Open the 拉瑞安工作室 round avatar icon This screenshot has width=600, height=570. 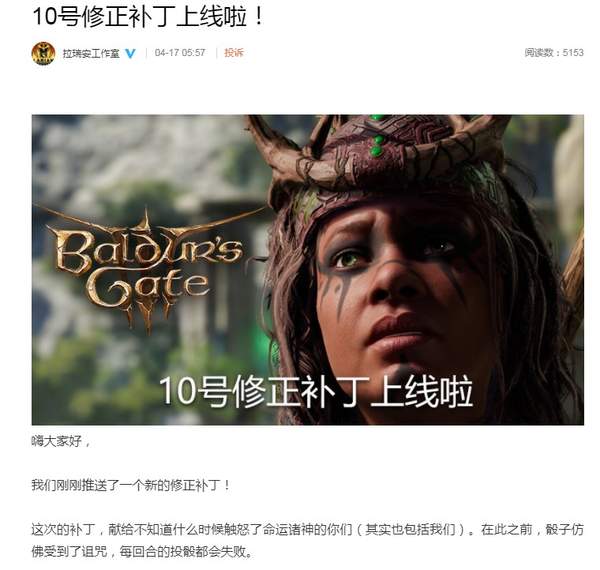coord(43,53)
